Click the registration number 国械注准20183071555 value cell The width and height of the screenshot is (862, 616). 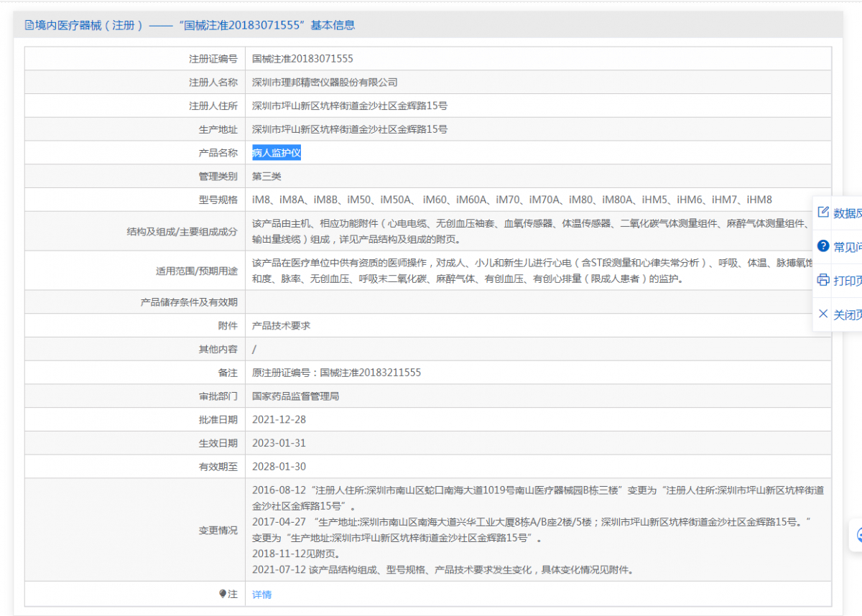point(302,59)
